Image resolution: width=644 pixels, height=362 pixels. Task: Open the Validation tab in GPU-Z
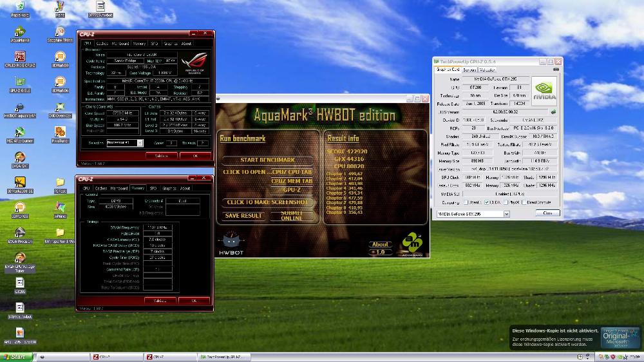click(487, 70)
